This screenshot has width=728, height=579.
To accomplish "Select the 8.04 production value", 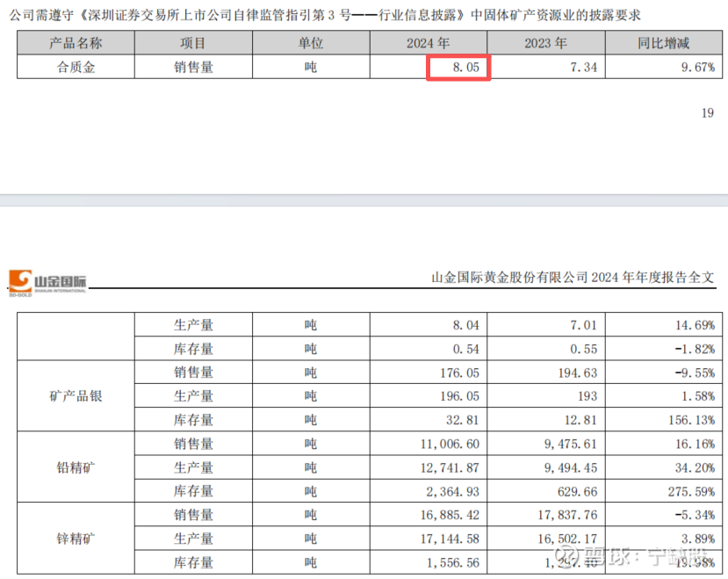I will tap(465, 325).
